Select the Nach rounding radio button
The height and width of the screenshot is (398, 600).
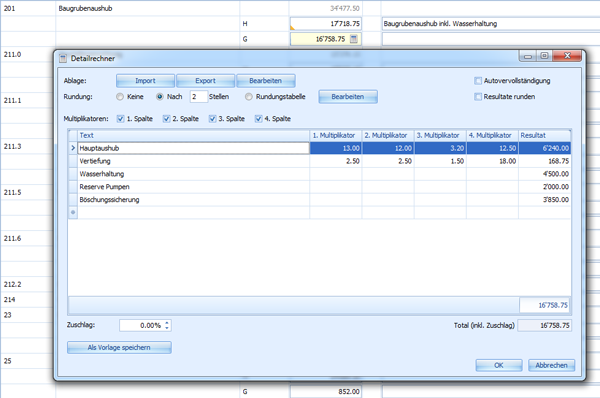coord(160,97)
